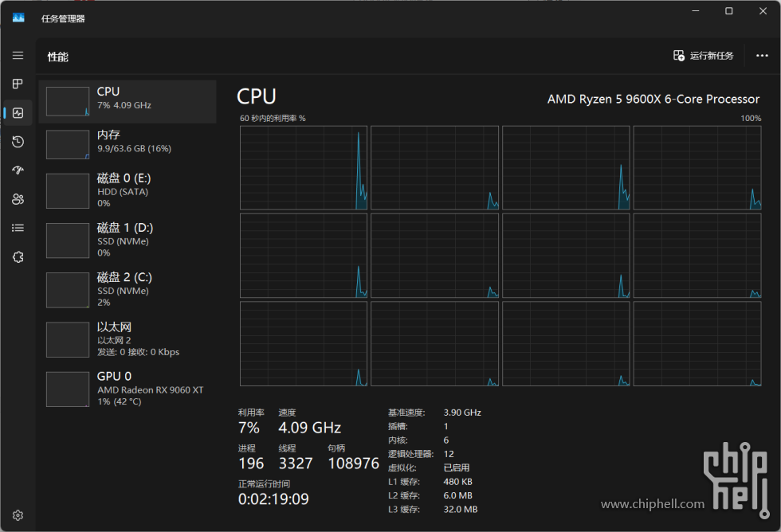Click the large CPU heading above the graphs
781x532 pixels.
click(256, 96)
